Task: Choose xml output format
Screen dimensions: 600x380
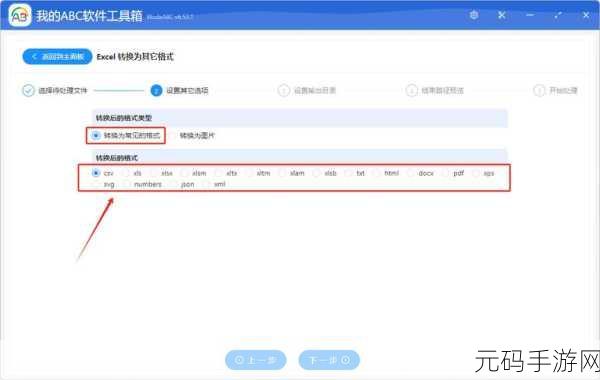Action: [x=214, y=184]
